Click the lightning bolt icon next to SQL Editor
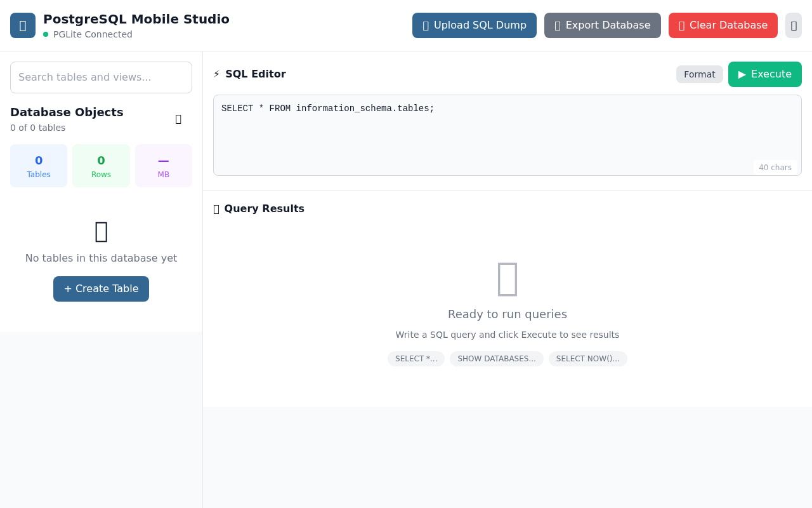812x508 pixels. [217, 74]
